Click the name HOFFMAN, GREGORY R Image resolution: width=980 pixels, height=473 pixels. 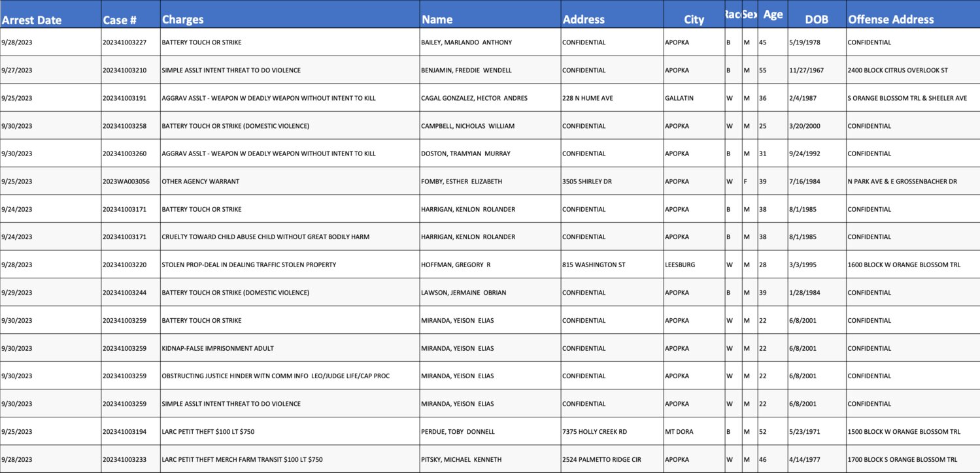tap(455, 265)
